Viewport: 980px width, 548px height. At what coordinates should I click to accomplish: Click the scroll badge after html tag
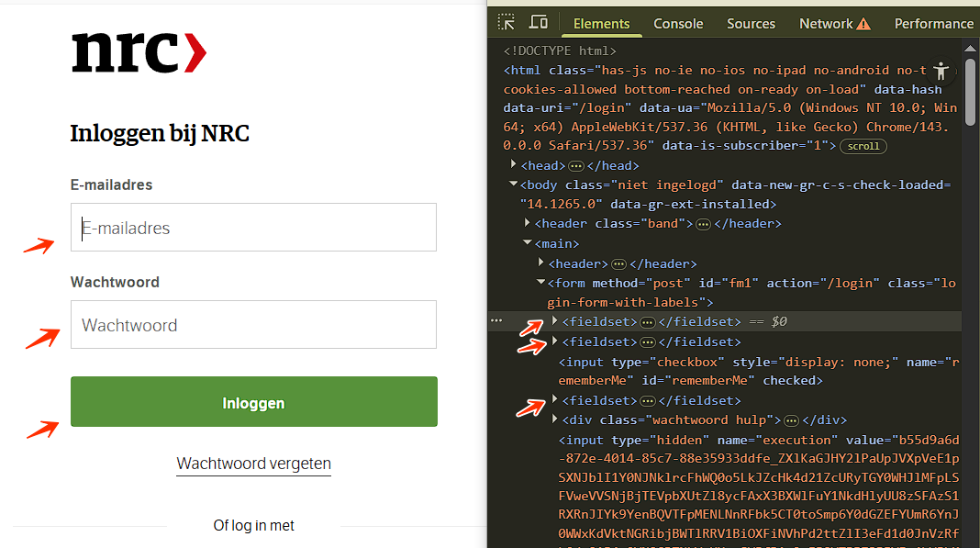coord(863,146)
